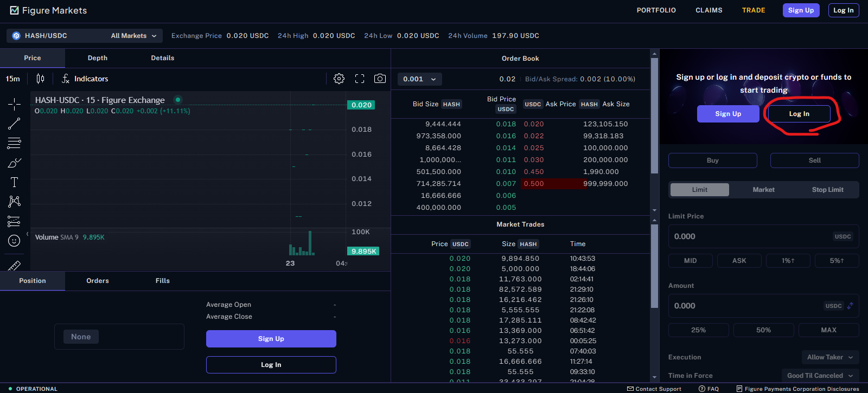Open the Indicators menu
Image resolution: width=868 pixels, height=393 pixels.
[x=85, y=79]
